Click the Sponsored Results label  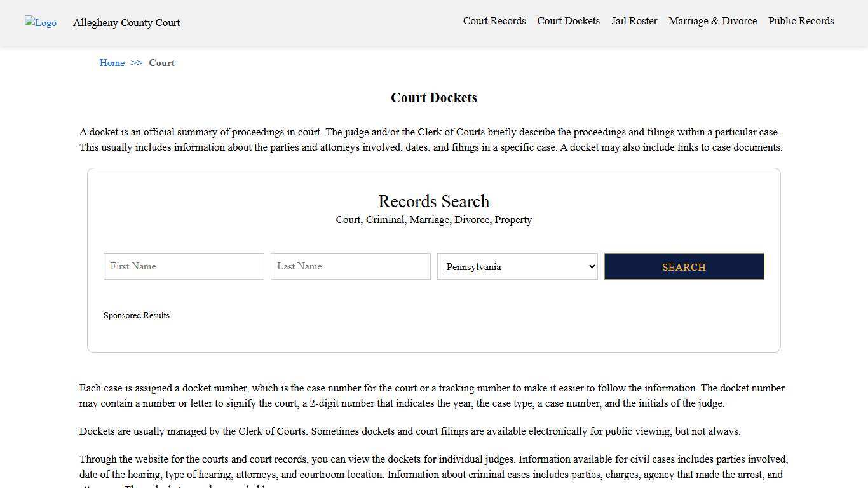tap(137, 315)
